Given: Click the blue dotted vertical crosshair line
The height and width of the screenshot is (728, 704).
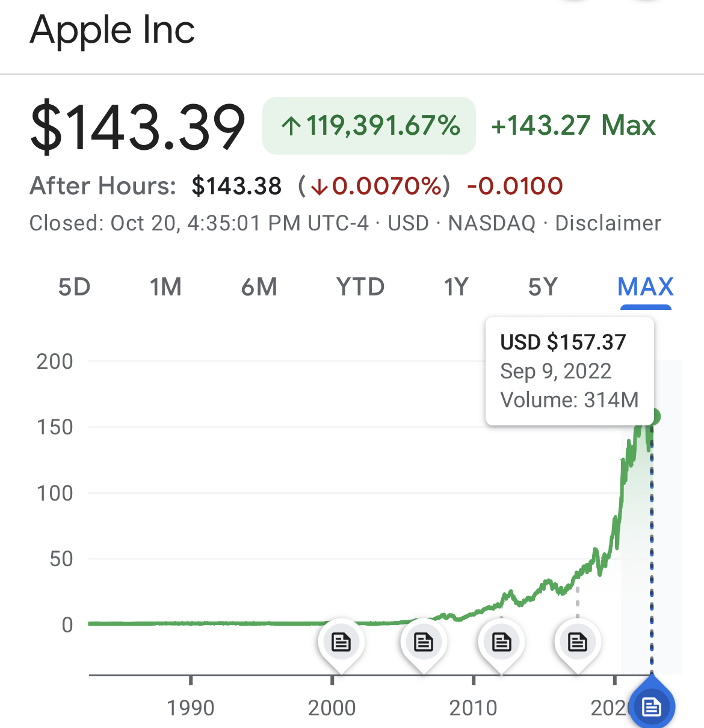Looking at the screenshot, I should tap(652, 549).
